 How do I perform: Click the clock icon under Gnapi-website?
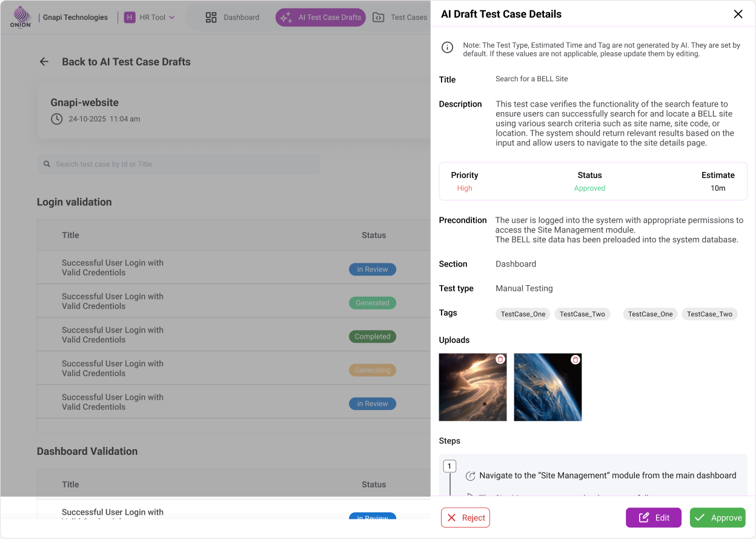click(56, 119)
